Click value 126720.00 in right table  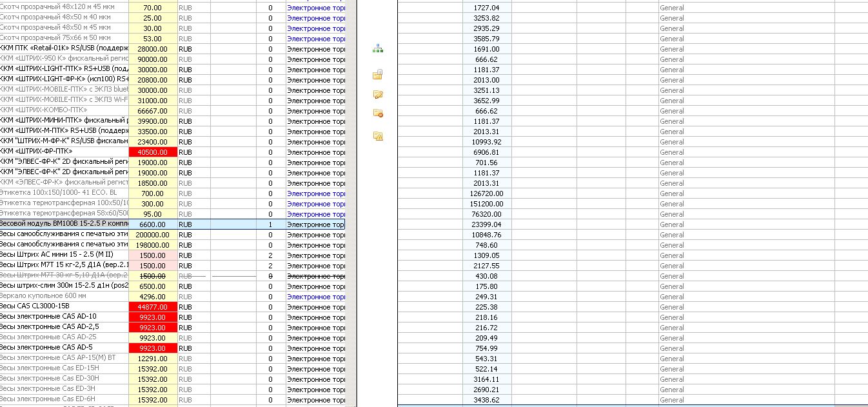(487, 194)
